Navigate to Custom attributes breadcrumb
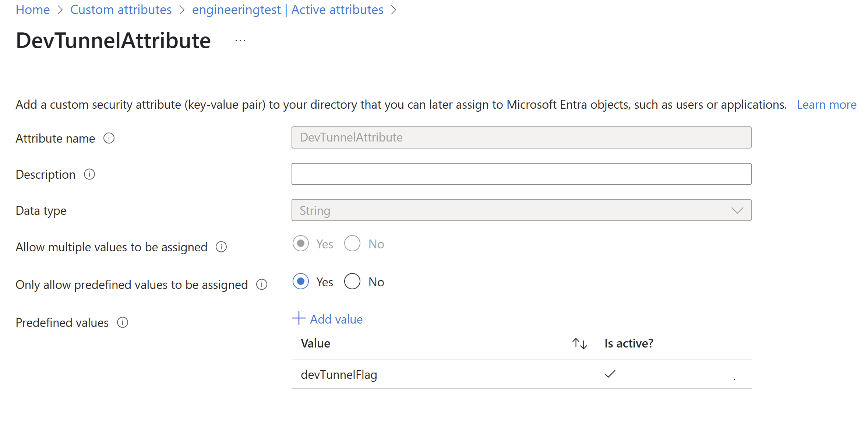Screen dimensions: 868x447 click(121, 10)
